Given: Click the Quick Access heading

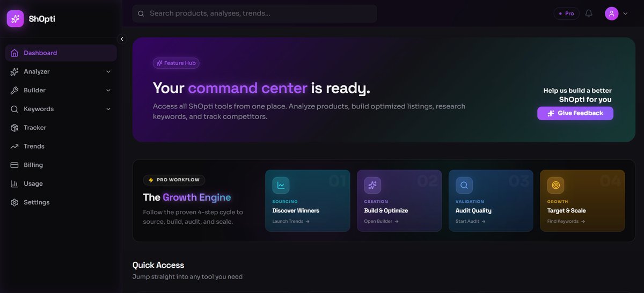Looking at the screenshot, I should [158, 265].
